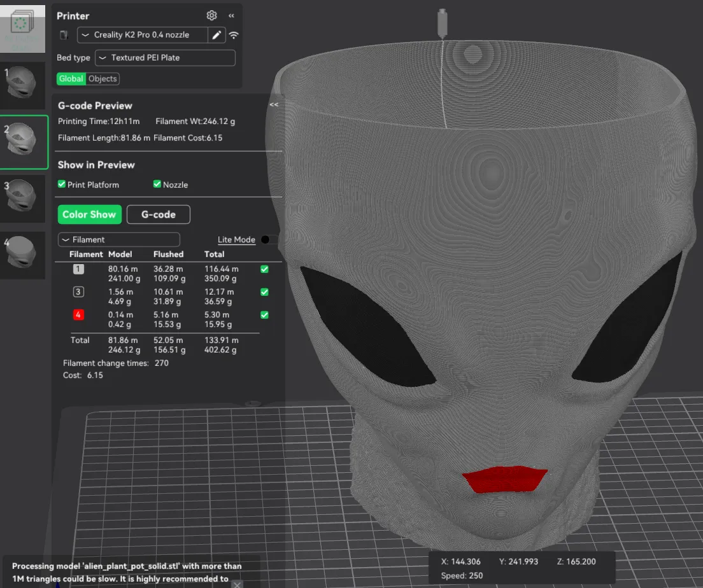Viewport: 703px width, 588px height.
Task: Click the Y: 241.993 coordinate readout
Action: coord(519,561)
